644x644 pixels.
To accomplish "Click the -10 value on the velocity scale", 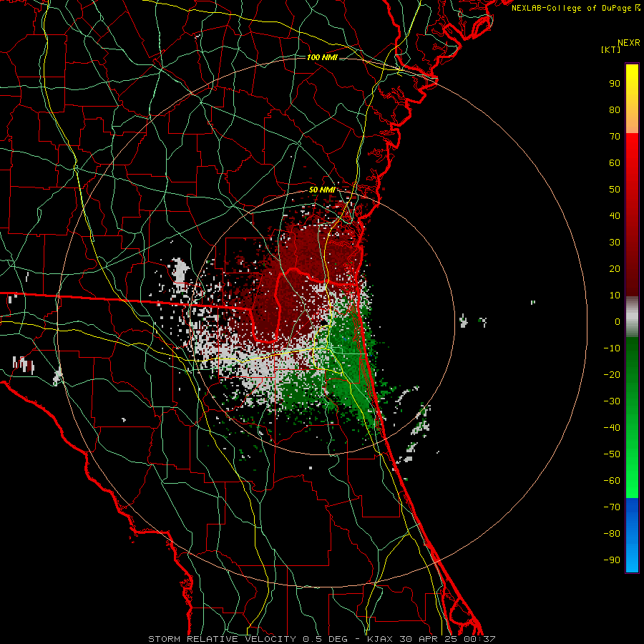I will click(x=612, y=348).
